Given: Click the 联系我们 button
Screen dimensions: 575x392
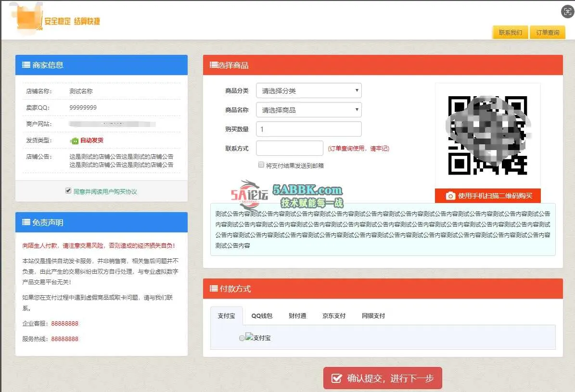Looking at the screenshot, I should 510,33.
